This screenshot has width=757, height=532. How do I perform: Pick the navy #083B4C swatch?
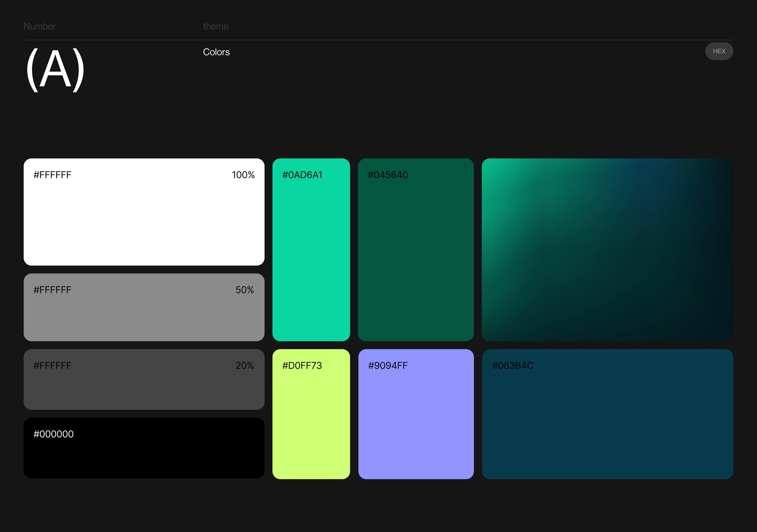click(x=607, y=422)
